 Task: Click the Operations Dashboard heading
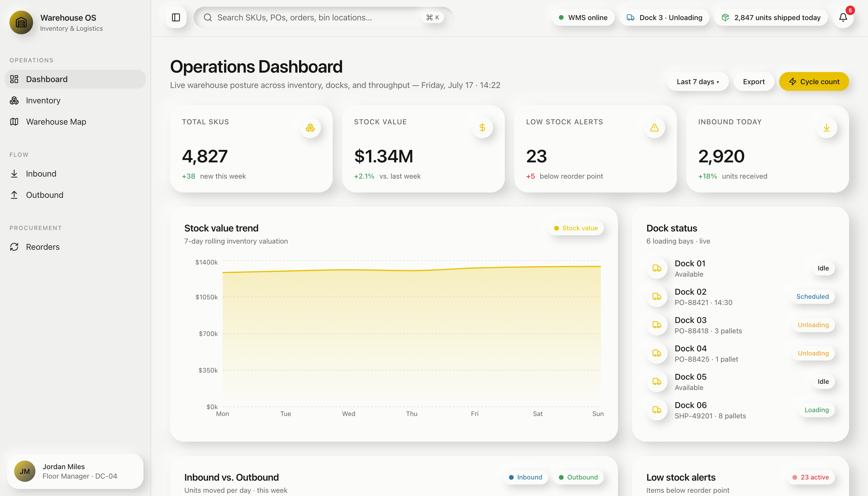click(x=256, y=66)
